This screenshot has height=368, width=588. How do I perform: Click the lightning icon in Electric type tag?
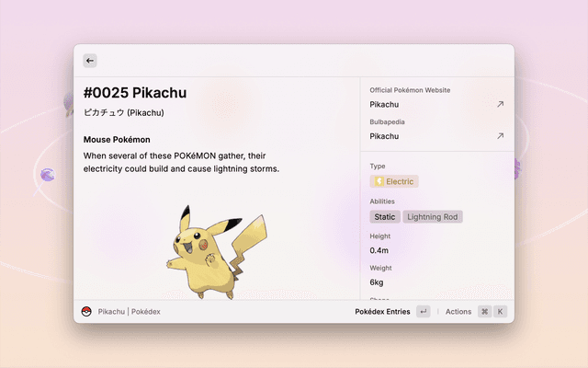(x=379, y=181)
